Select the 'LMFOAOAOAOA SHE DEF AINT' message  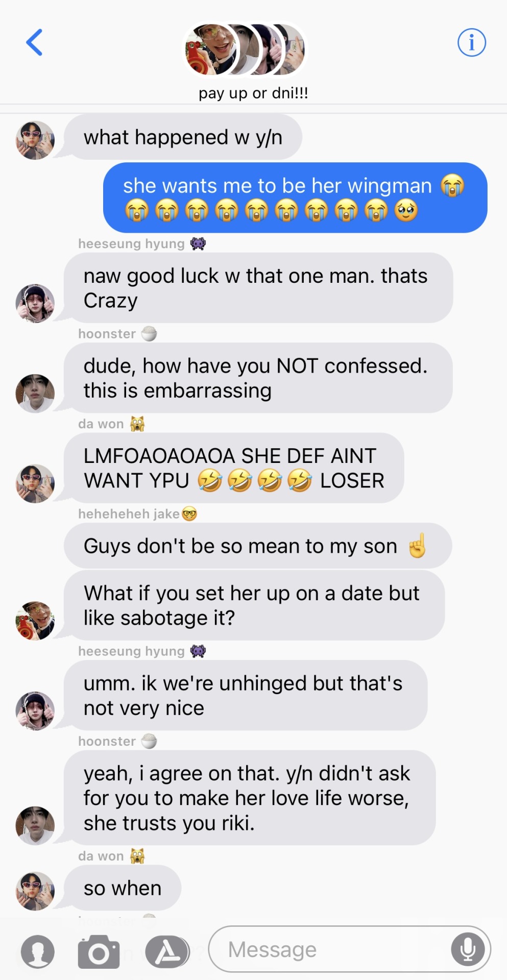234,468
